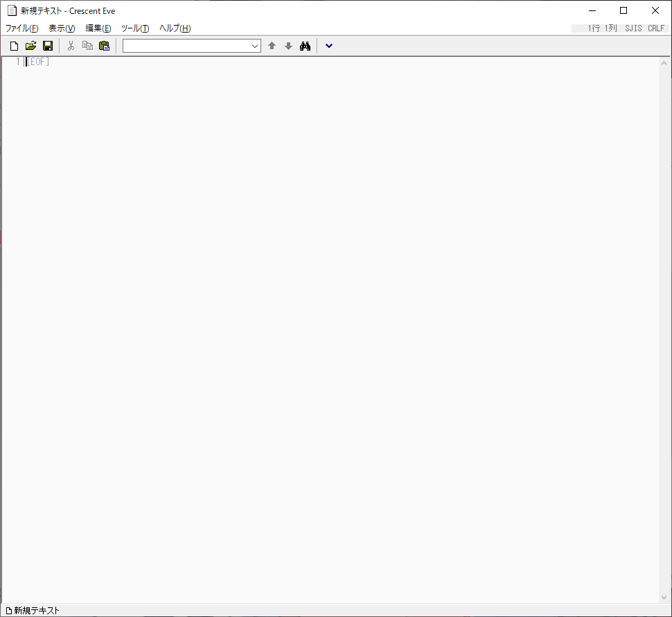Click the binoculars search icon
Viewport: 672px width, 617px height.
click(x=305, y=46)
